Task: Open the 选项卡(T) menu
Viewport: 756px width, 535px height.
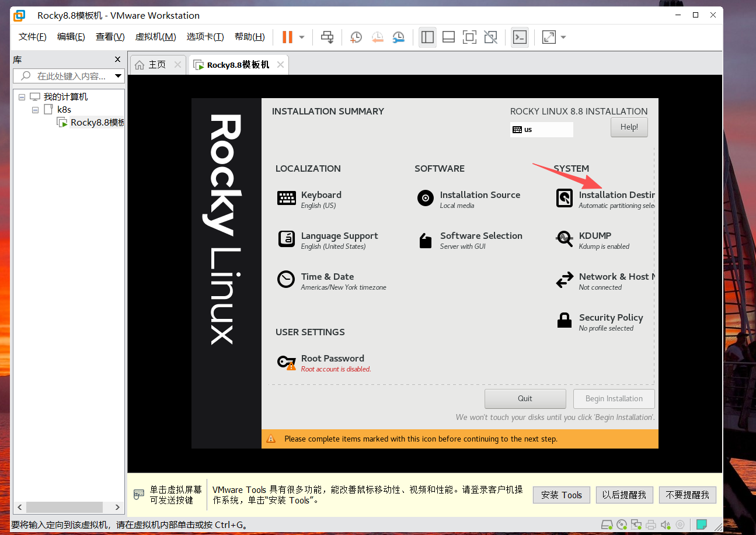Action: [205, 37]
